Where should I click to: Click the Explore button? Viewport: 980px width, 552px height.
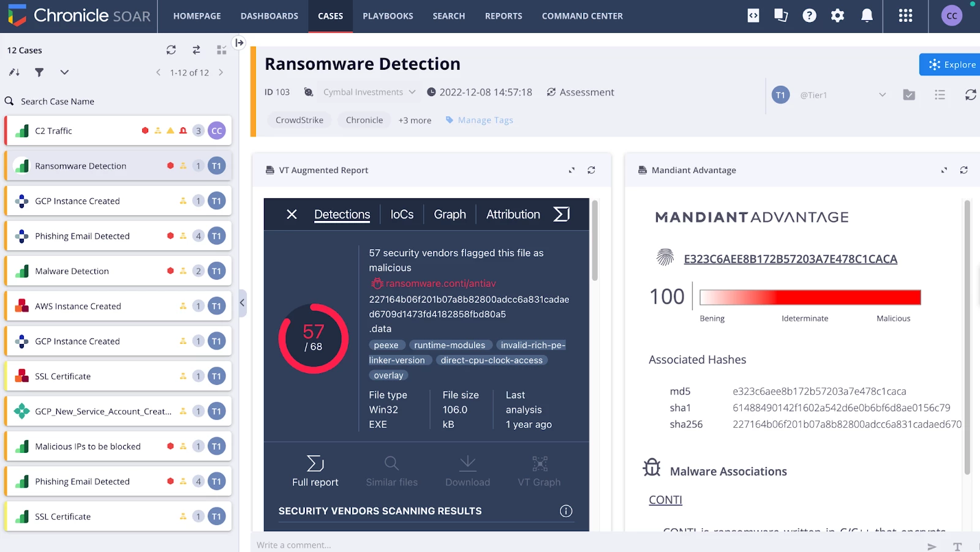pos(951,64)
